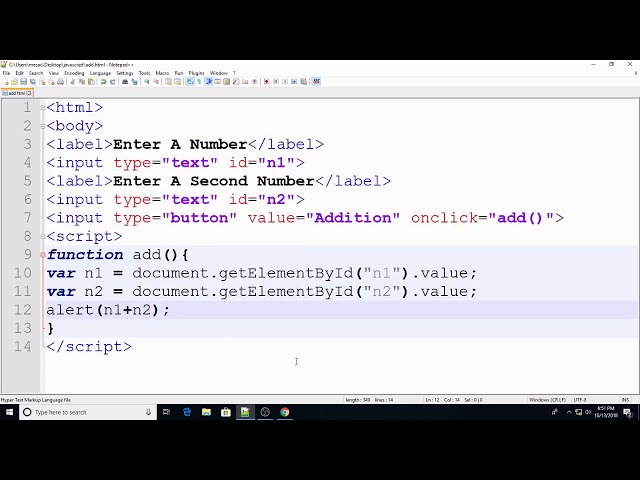This screenshot has height=480, width=640.
Task: Open File Explorer from the taskbar
Action: point(206,412)
